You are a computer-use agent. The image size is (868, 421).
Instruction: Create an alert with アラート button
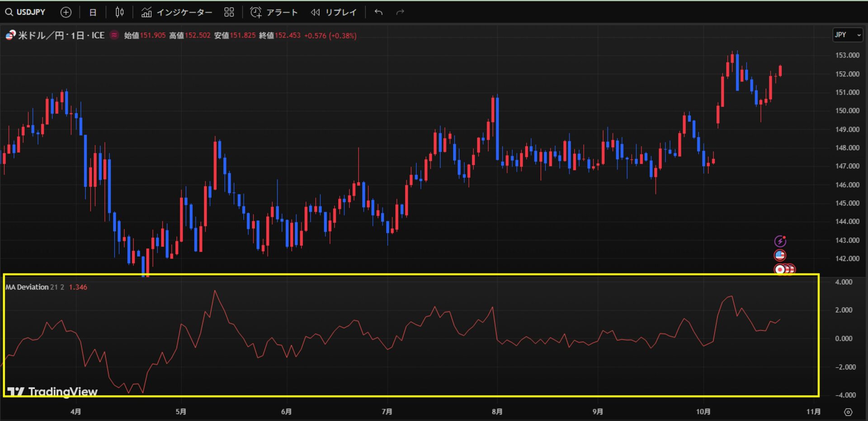click(274, 12)
